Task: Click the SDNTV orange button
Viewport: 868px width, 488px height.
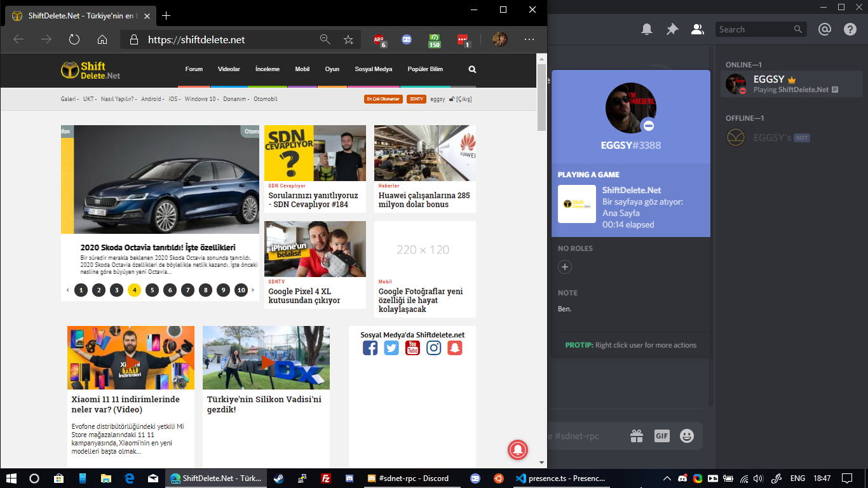Action: [416, 99]
